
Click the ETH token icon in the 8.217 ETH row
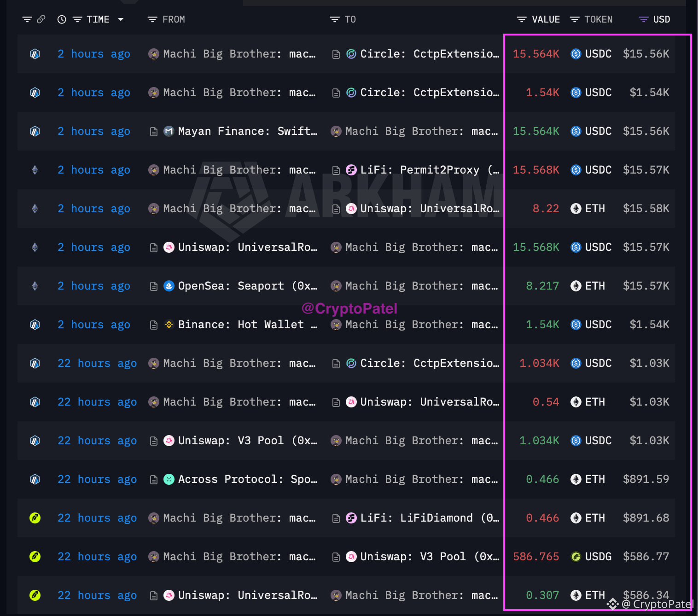click(x=576, y=286)
